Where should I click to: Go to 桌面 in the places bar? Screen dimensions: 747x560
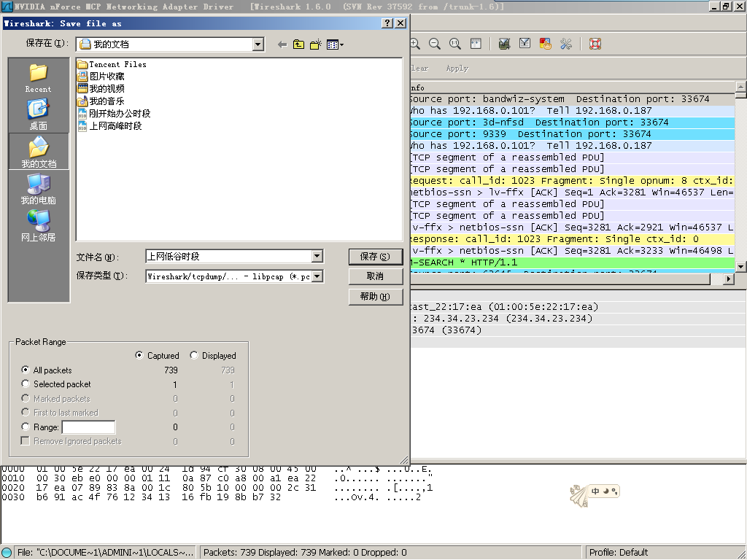pos(38,112)
